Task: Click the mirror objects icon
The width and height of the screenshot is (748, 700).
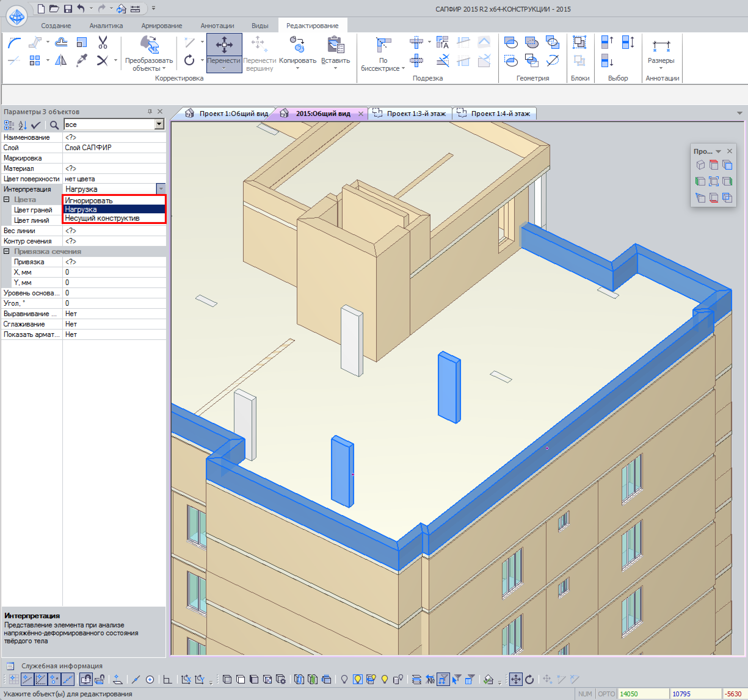Action: [x=60, y=60]
